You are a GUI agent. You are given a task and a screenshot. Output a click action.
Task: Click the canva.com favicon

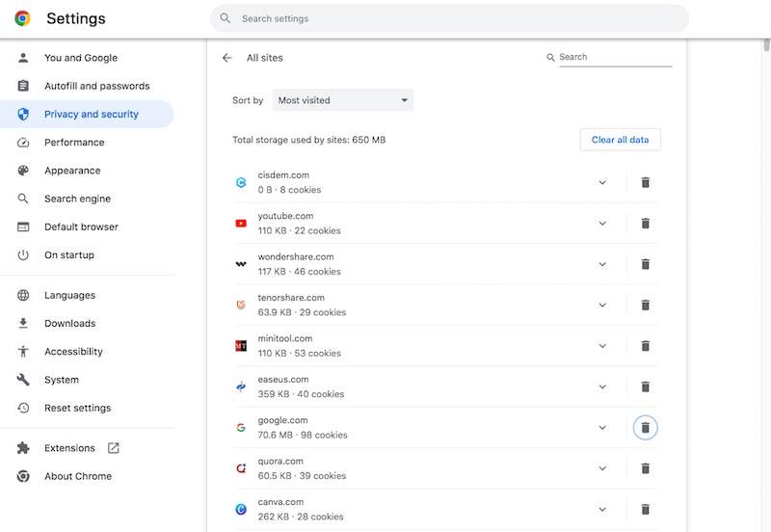click(241, 510)
